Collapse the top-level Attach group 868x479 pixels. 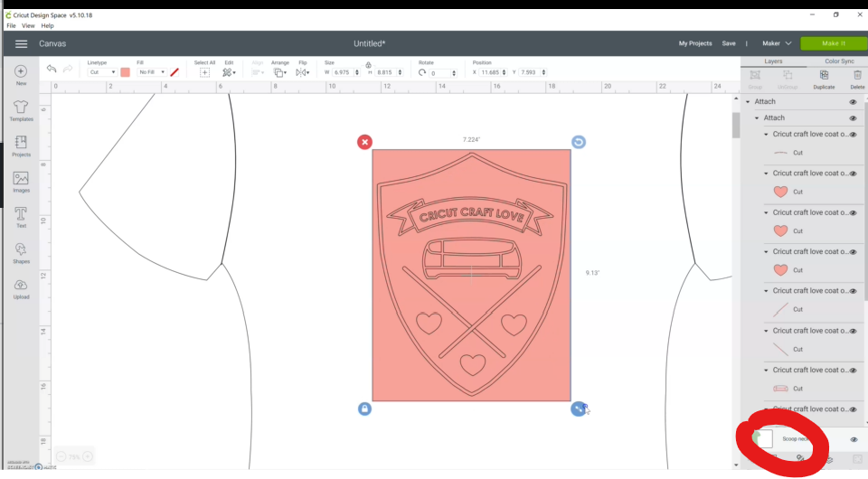point(748,102)
